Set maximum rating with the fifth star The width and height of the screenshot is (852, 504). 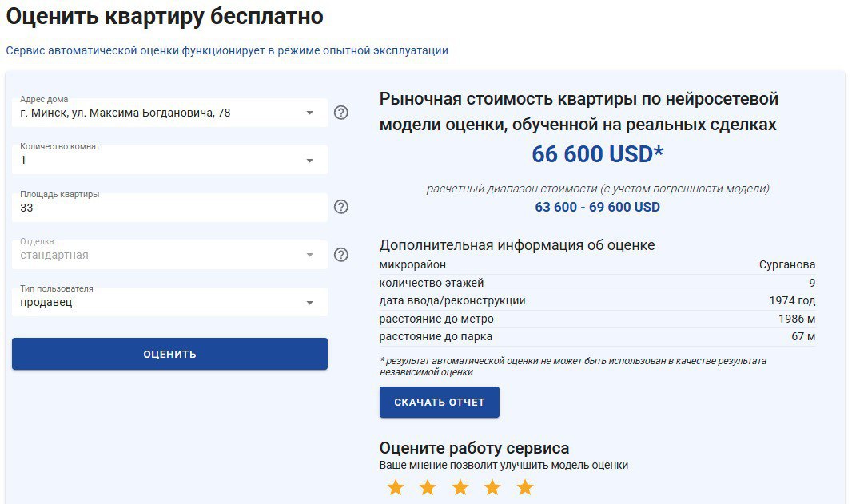(x=524, y=486)
